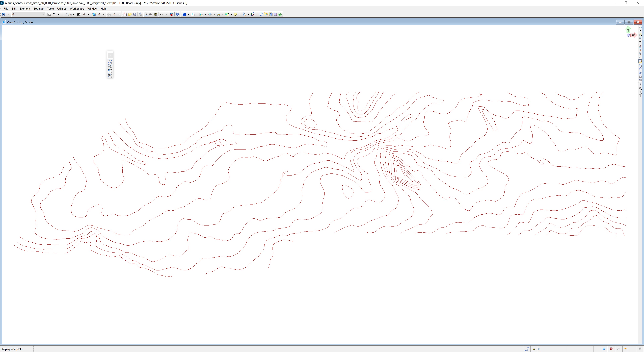Click the Place SmartLine tool in floating toolbox
This screenshot has width=644, height=352.
110,62
